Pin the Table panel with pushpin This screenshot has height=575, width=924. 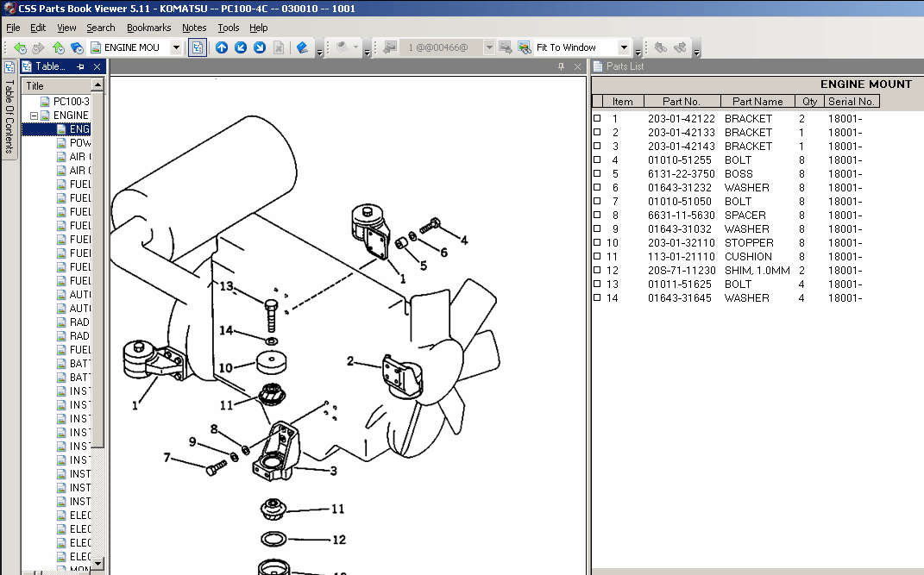click(x=81, y=66)
